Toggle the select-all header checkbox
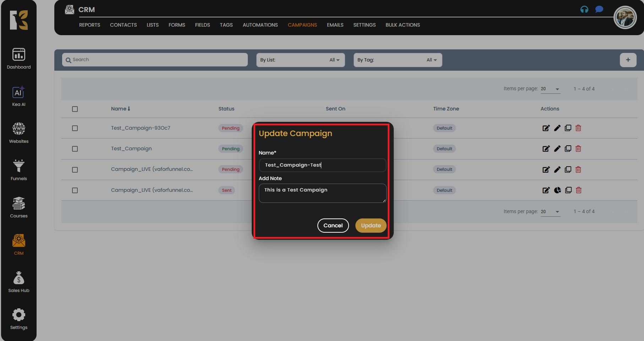This screenshot has width=644, height=341. pyautogui.click(x=75, y=109)
